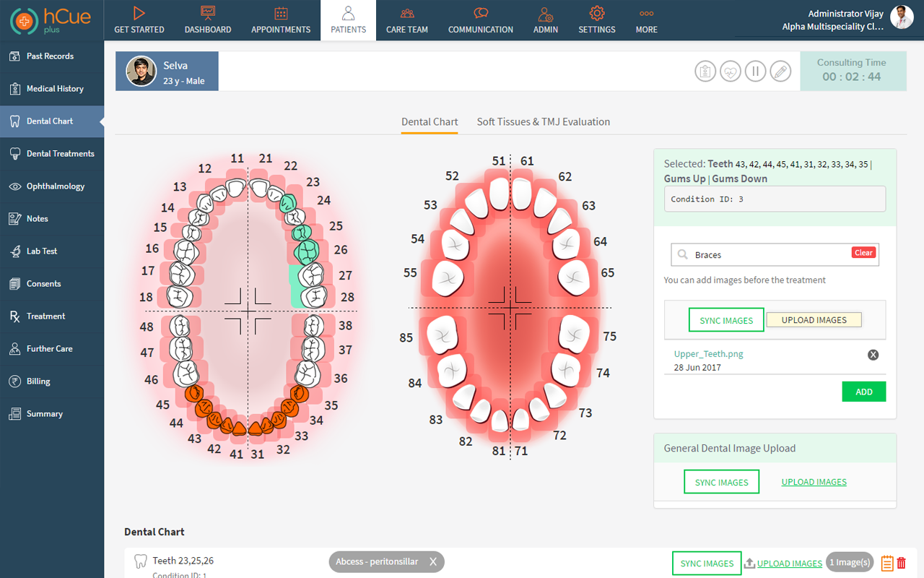Open the Ophthalmology sidebar section

[56, 186]
